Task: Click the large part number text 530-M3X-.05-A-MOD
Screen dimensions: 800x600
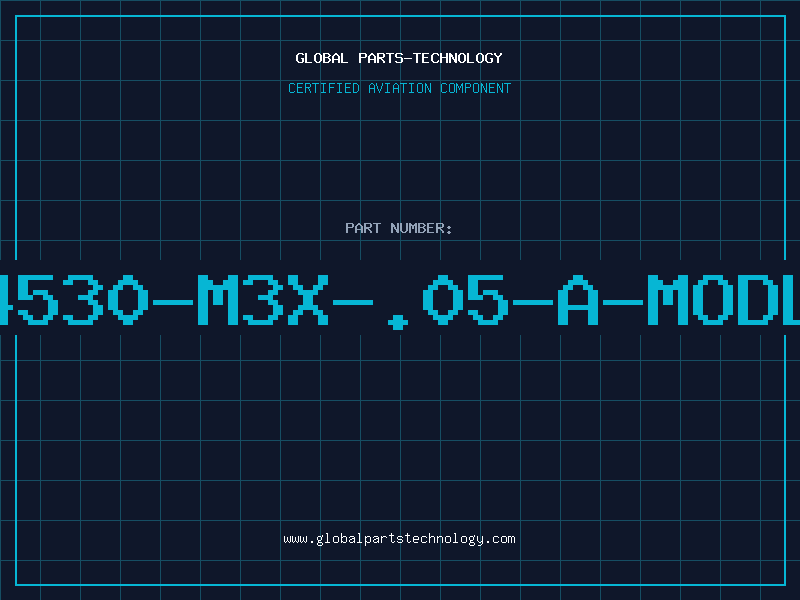Action: [400, 301]
